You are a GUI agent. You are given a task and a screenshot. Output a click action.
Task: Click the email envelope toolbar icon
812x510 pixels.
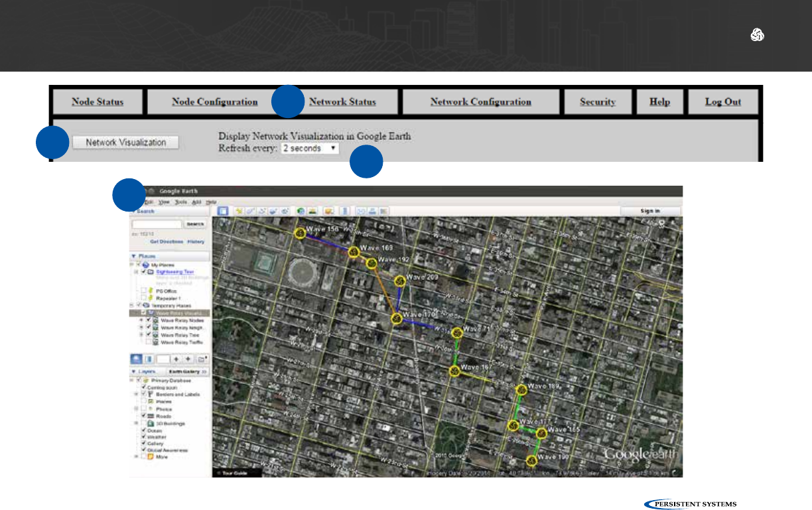pos(360,211)
